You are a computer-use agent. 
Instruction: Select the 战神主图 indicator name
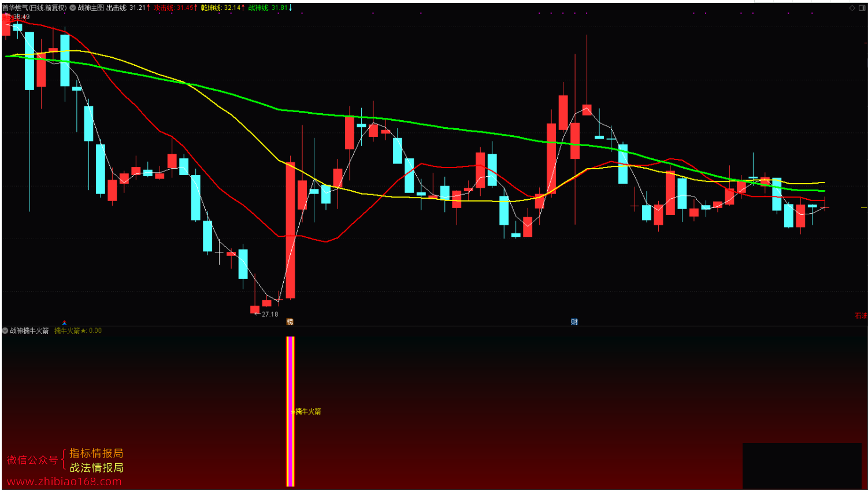[91, 8]
